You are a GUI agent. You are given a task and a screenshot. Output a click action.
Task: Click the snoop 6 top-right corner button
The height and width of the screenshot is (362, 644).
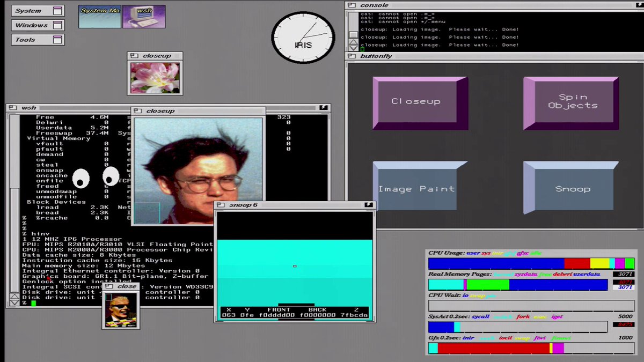coord(368,205)
